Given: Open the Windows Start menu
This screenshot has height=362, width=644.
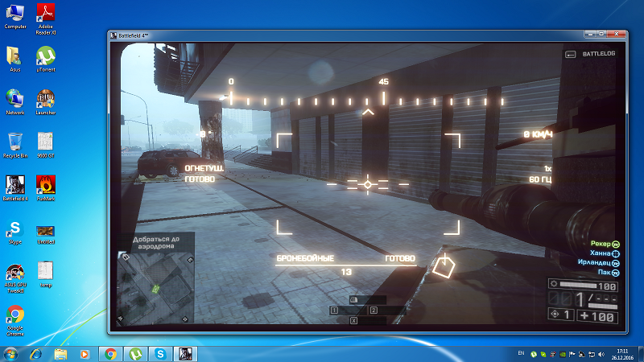Looking at the screenshot, I should click(10, 354).
